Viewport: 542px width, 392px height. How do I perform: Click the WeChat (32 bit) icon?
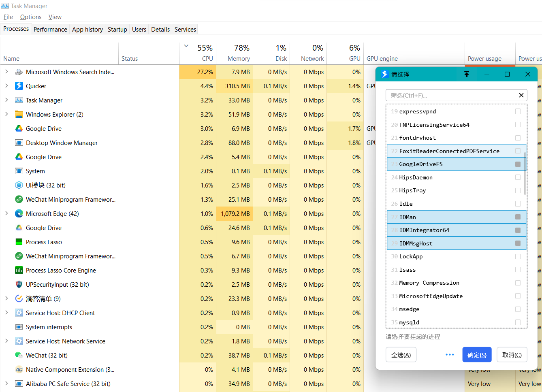(x=19, y=356)
